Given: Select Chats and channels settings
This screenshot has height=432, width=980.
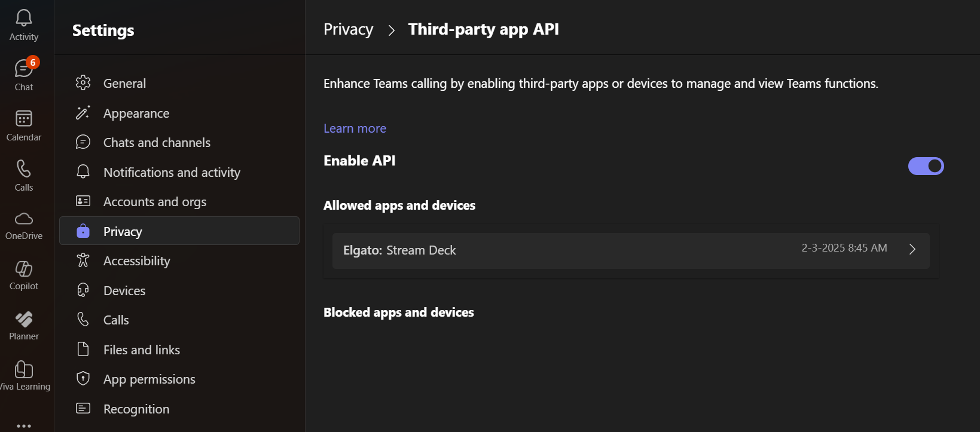Looking at the screenshot, I should click(157, 142).
